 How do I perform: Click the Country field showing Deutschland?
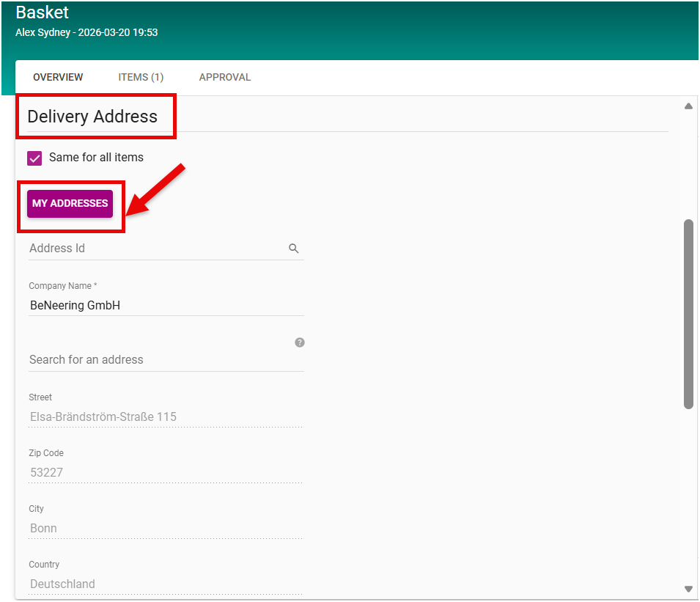[x=166, y=584]
